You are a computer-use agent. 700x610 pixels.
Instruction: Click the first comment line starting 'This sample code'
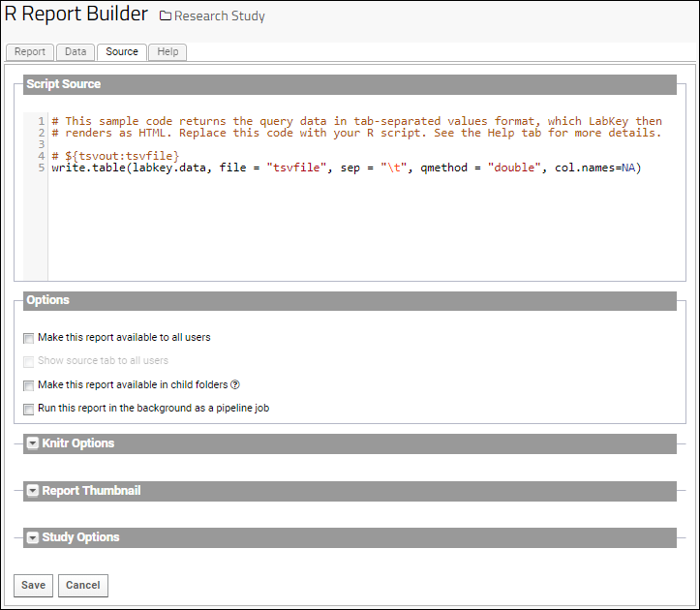click(x=356, y=121)
